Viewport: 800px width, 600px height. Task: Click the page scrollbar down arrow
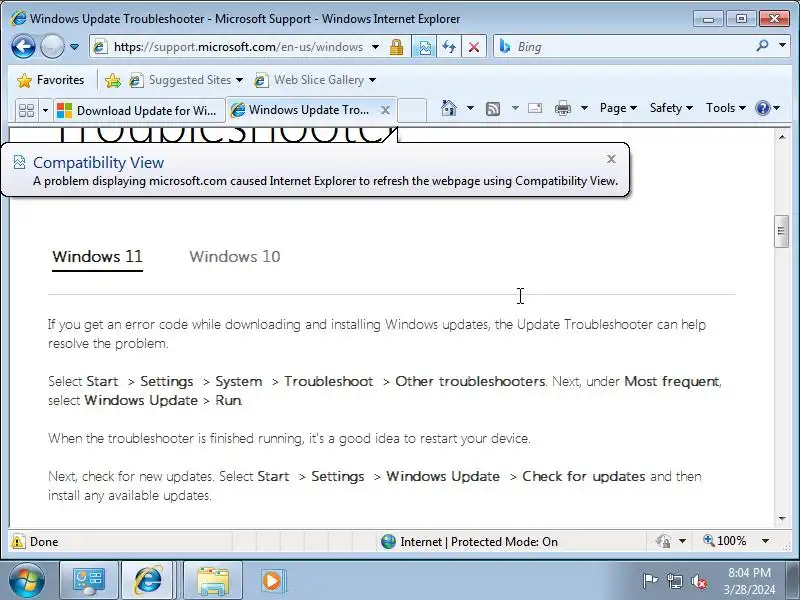[782, 519]
